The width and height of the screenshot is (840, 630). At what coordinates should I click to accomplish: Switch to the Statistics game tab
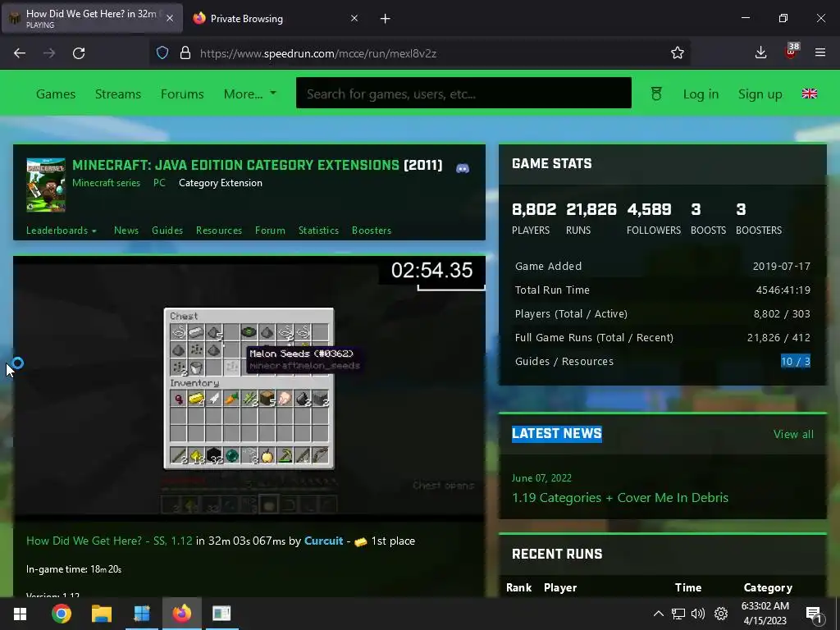click(x=318, y=231)
